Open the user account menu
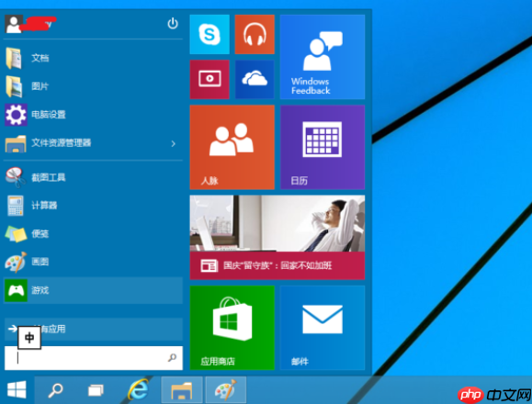 (x=30, y=24)
